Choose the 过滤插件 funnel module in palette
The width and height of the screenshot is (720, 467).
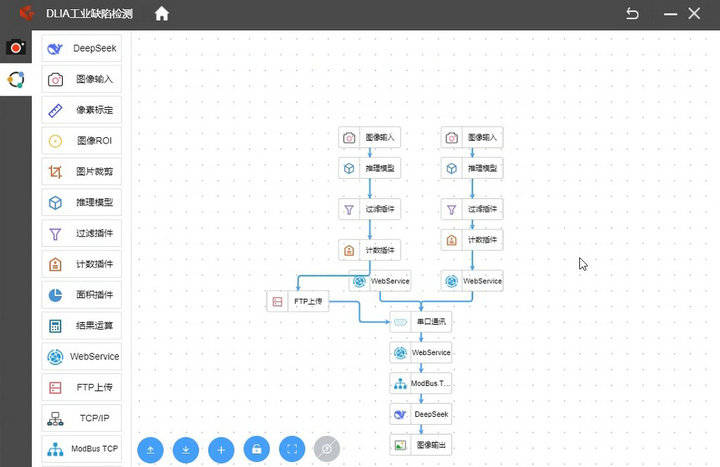82,233
